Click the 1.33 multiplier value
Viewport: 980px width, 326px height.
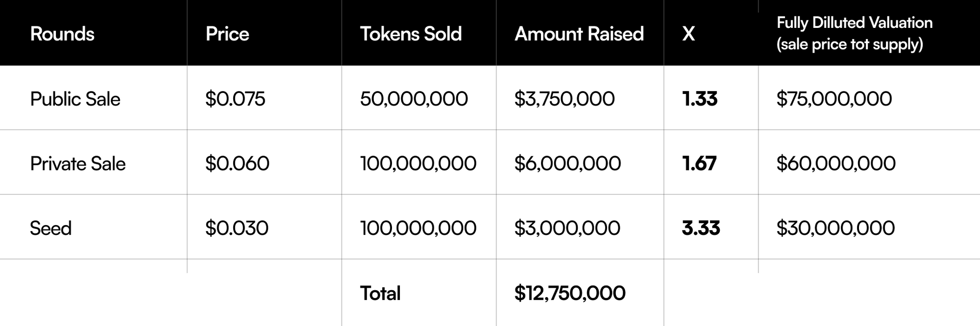pyautogui.click(x=699, y=99)
